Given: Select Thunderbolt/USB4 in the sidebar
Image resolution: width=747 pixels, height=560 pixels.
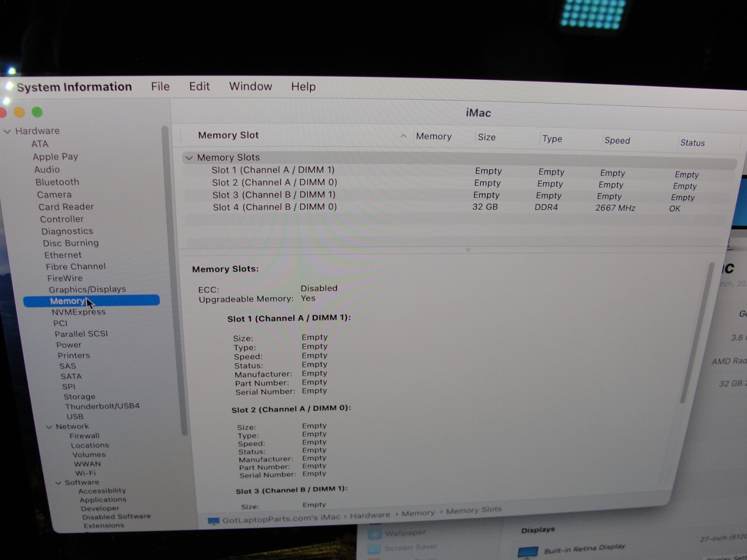Looking at the screenshot, I should [102, 406].
